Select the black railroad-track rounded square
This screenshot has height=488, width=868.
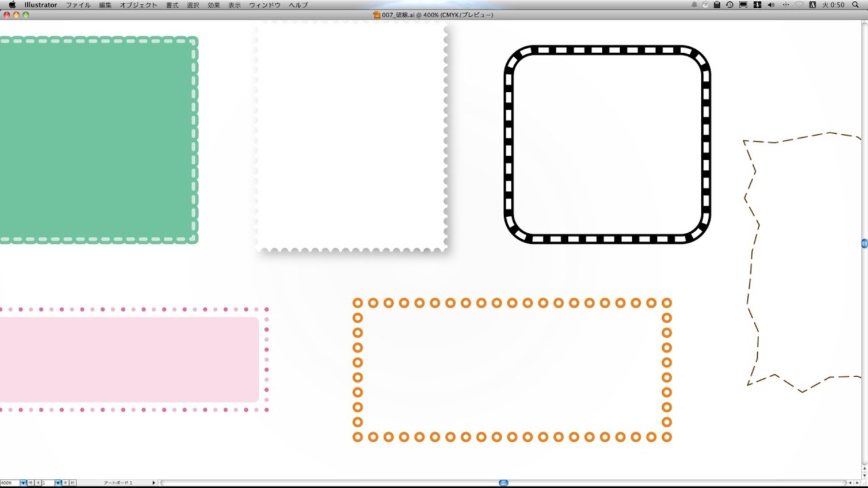point(608,144)
